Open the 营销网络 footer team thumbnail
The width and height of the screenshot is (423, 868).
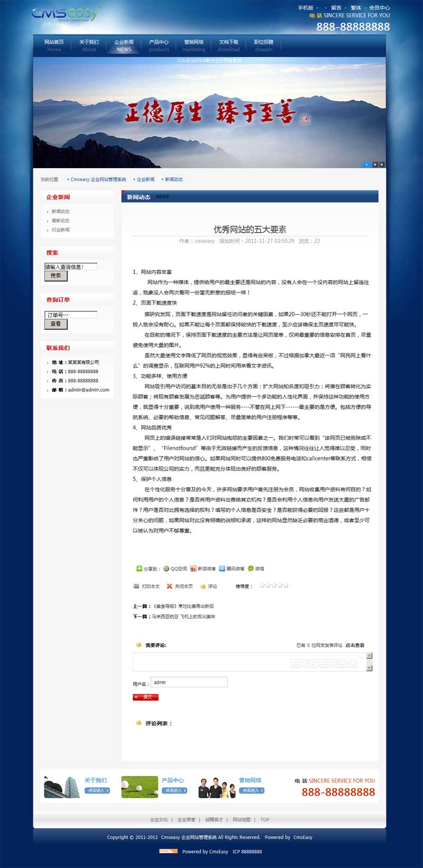click(x=216, y=787)
